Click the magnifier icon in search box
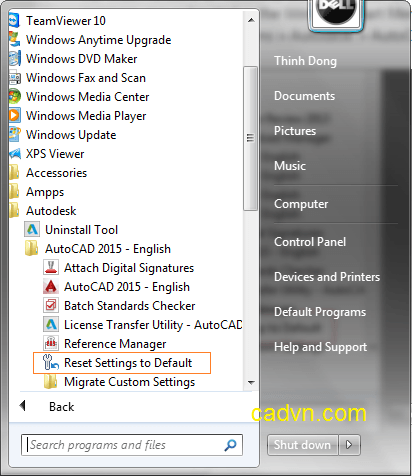This screenshot has height=476, width=412. click(230, 445)
